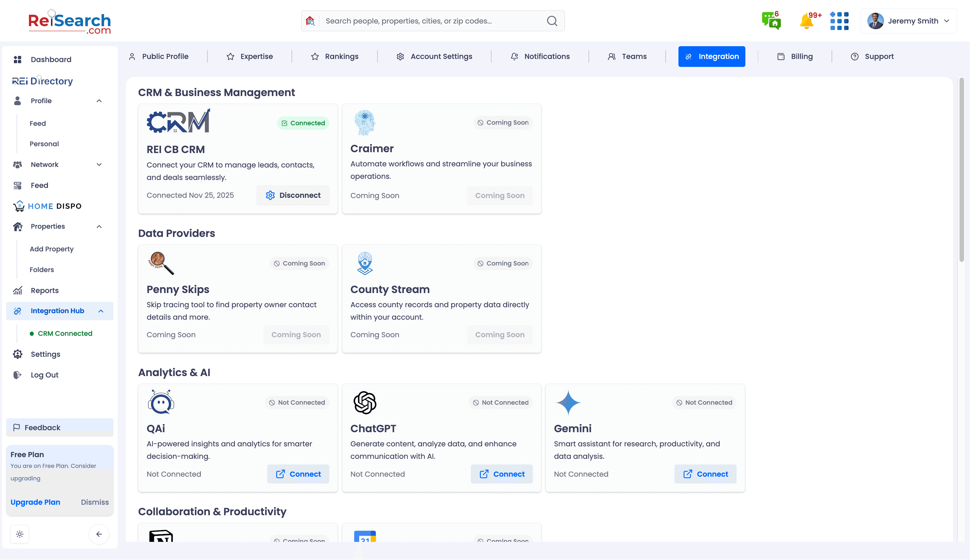Open the notifications bell icon

[x=807, y=21]
